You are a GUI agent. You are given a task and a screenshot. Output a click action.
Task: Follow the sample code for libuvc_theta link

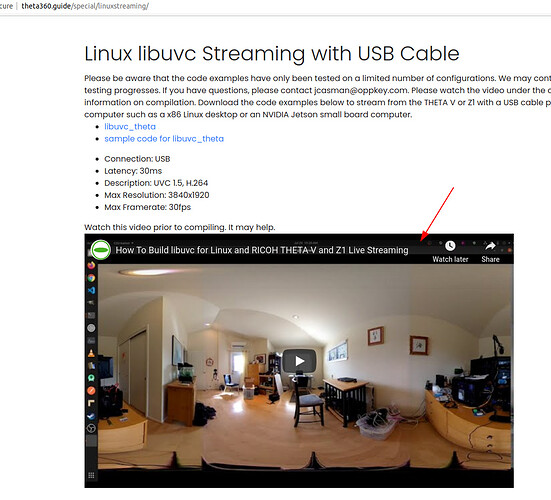tap(164, 139)
